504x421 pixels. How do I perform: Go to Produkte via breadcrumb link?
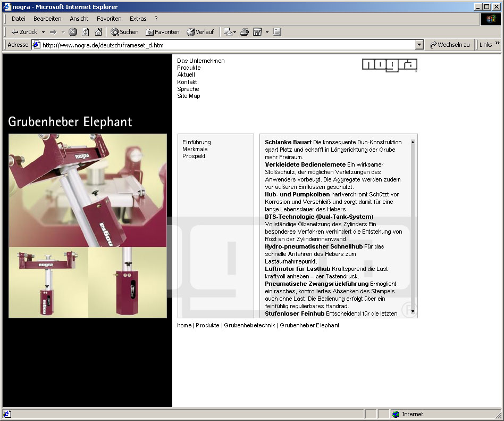207,325
